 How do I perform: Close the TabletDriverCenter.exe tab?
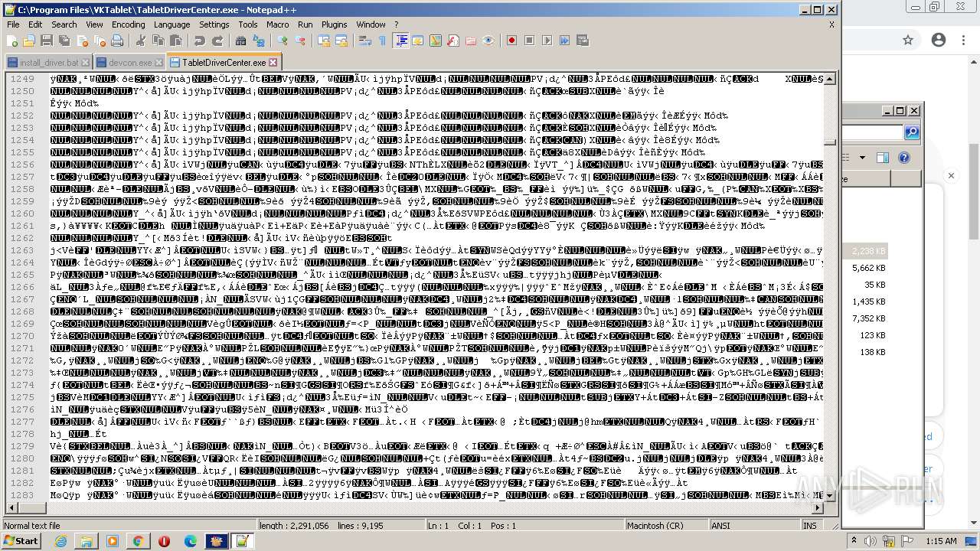coord(273,62)
